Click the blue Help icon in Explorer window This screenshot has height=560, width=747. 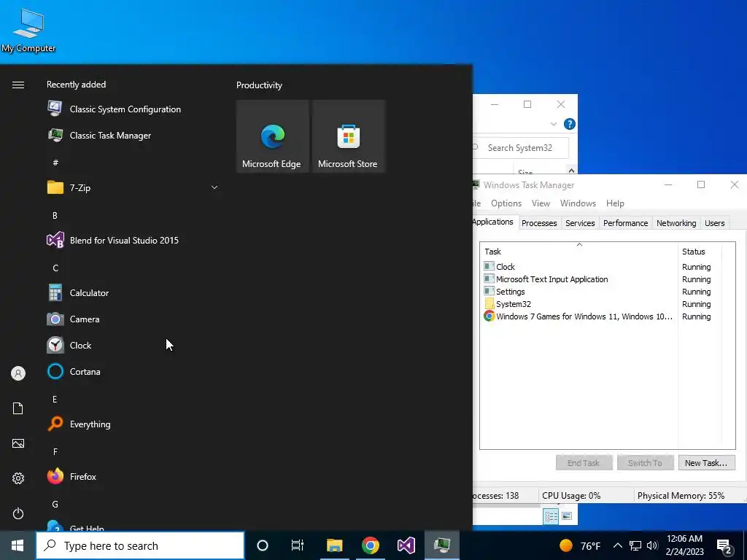coord(569,124)
